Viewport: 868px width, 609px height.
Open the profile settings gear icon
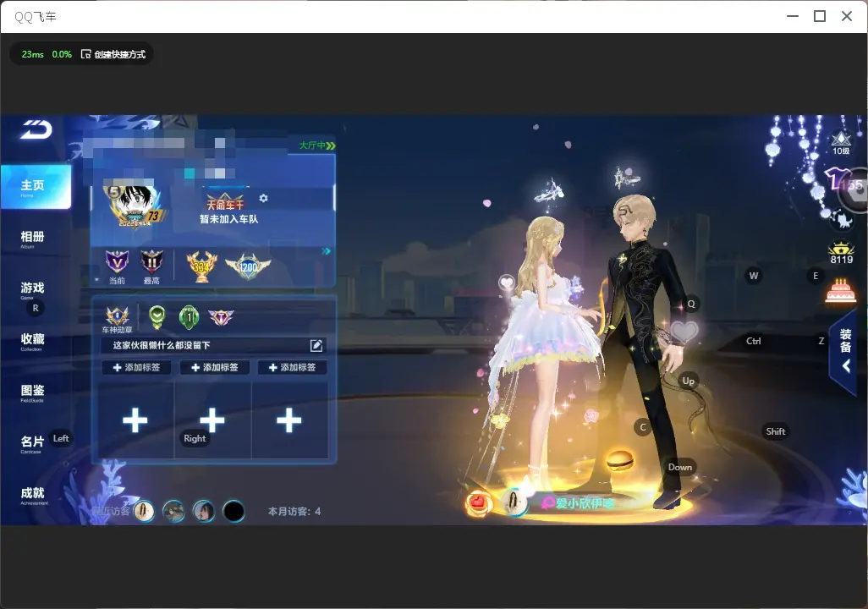263,198
